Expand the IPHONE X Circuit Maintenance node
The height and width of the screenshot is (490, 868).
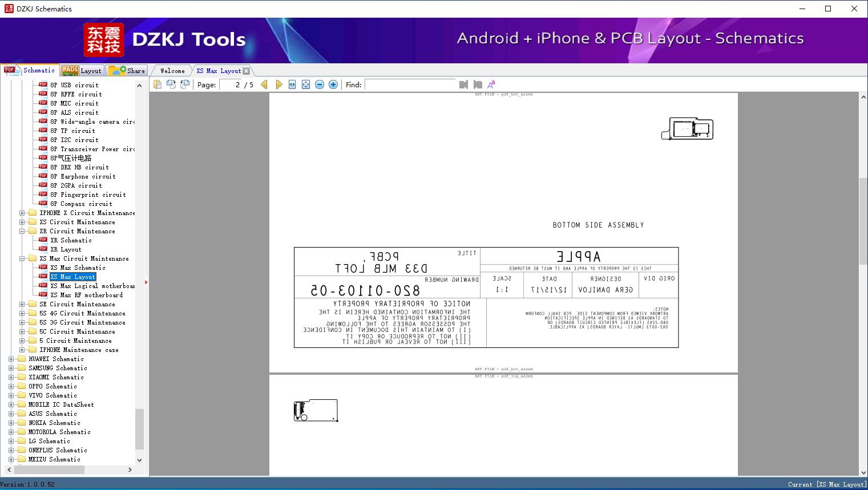22,213
